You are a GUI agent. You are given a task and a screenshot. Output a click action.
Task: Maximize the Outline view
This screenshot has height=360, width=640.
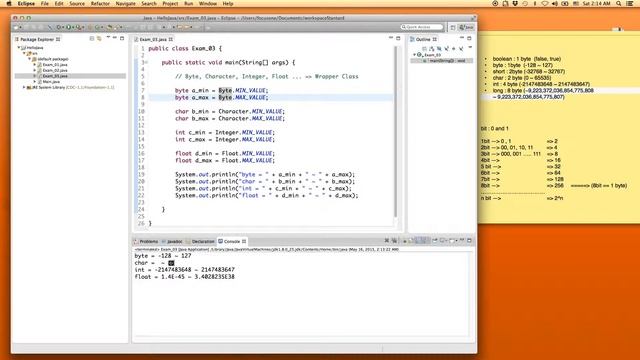click(x=469, y=38)
